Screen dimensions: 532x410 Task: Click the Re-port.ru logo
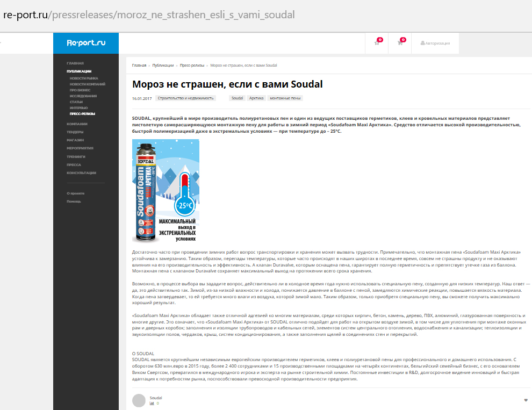(x=86, y=43)
